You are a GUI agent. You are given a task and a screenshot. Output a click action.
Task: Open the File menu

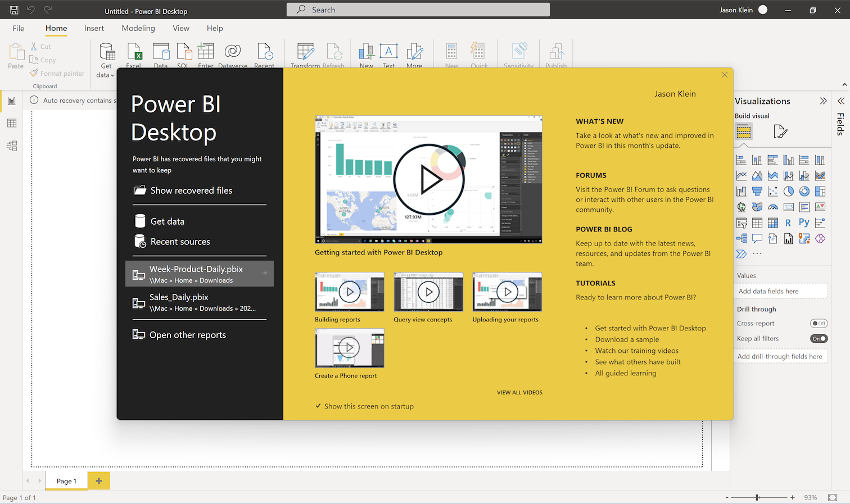[19, 28]
